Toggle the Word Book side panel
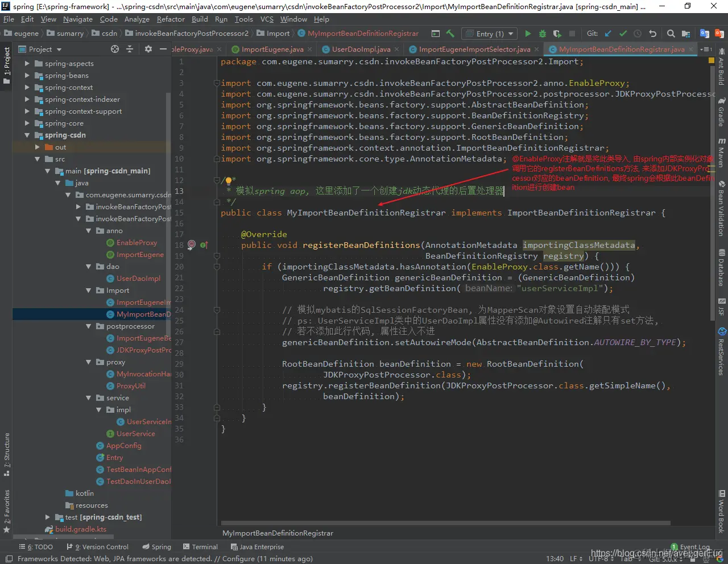The height and width of the screenshot is (564, 728). 721,512
